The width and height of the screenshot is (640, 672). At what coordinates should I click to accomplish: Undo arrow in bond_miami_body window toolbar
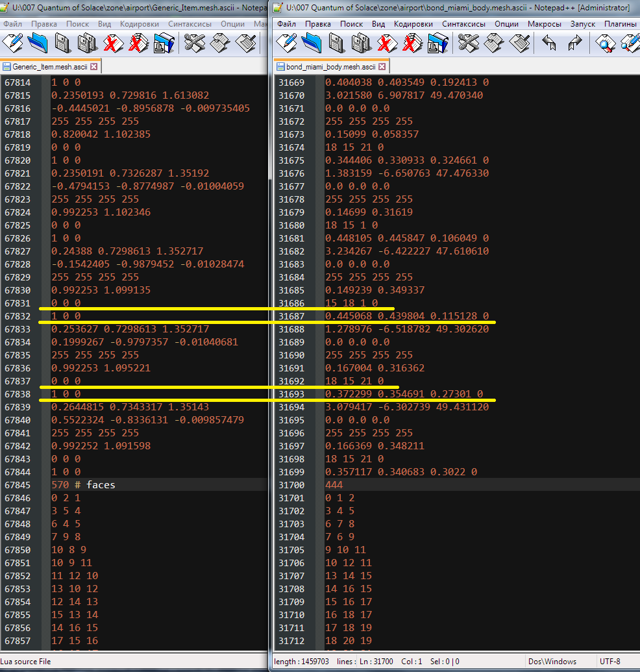pos(550,44)
